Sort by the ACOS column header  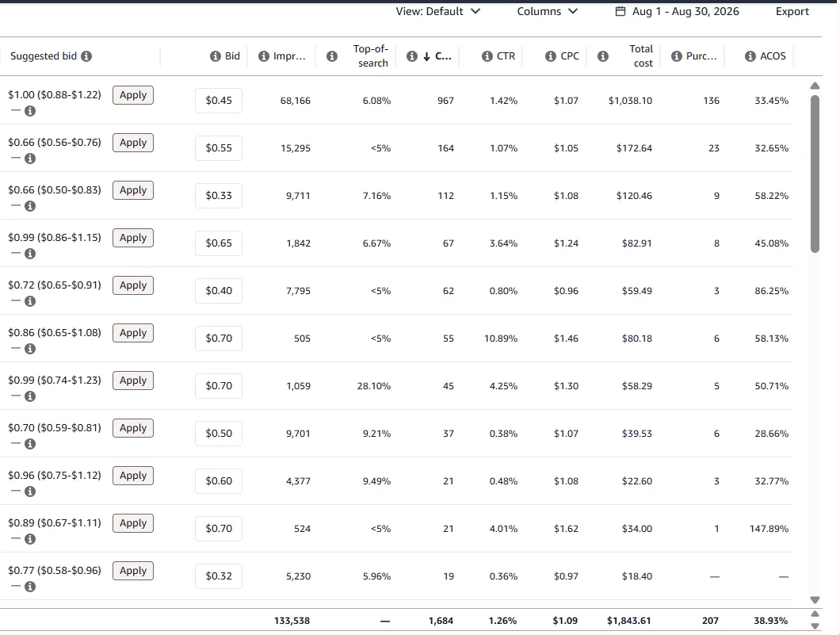pyautogui.click(x=773, y=56)
